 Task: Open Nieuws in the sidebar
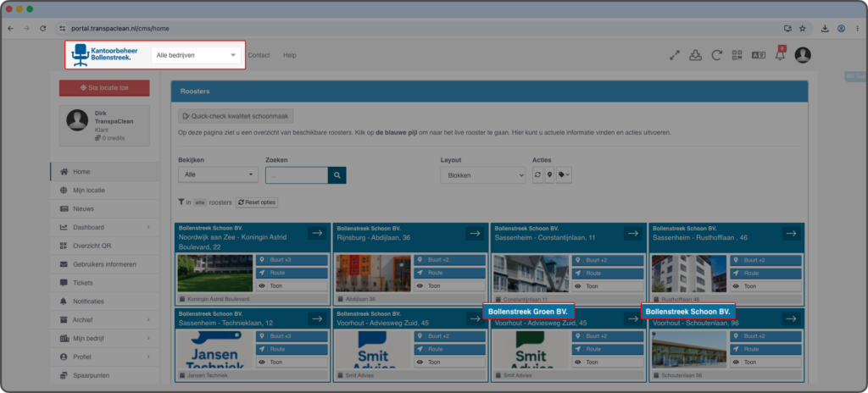tap(104, 208)
